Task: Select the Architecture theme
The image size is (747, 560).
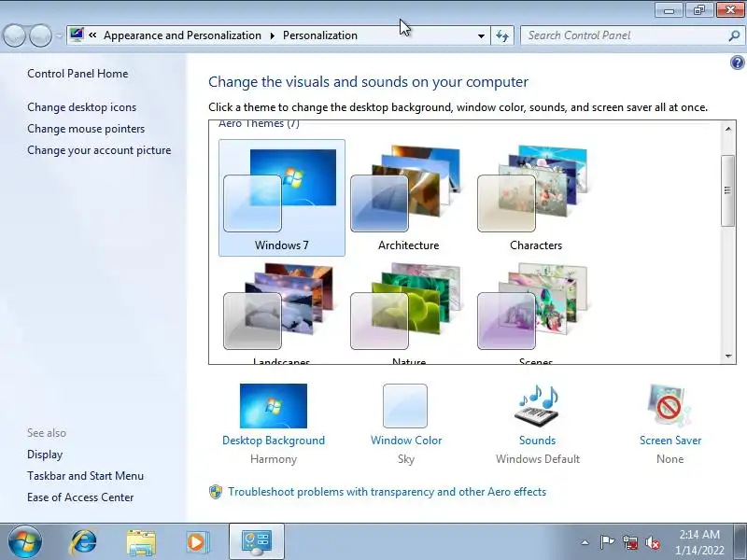Action: 408,198
